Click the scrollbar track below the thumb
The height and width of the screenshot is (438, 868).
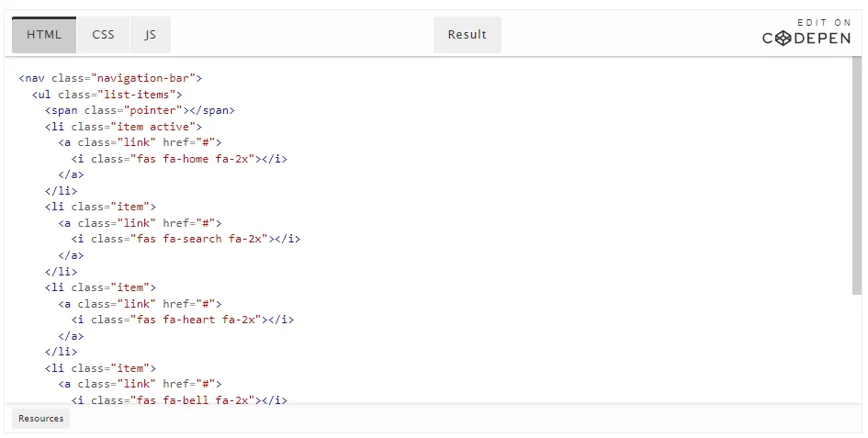coord(857,349)
